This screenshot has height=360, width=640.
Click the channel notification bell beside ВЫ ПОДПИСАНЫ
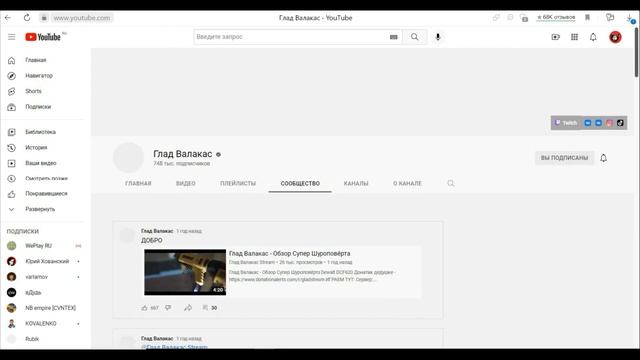(603, 158)
